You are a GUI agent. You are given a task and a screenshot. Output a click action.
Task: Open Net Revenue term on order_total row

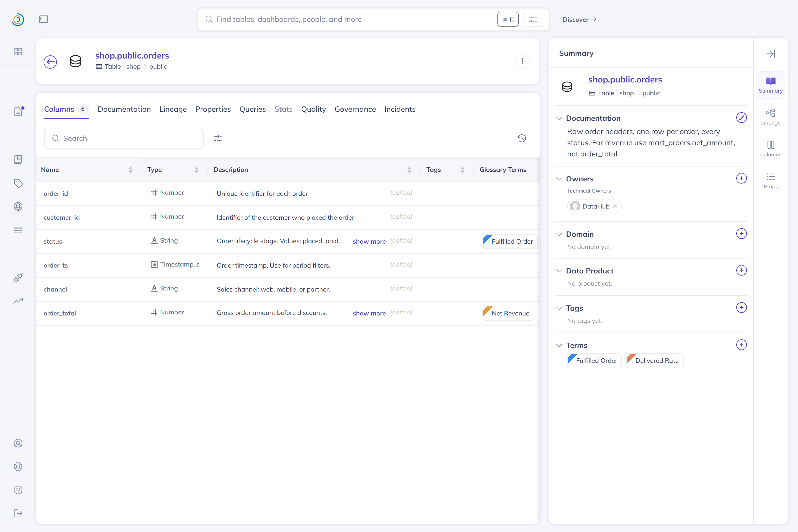[508, 313]
